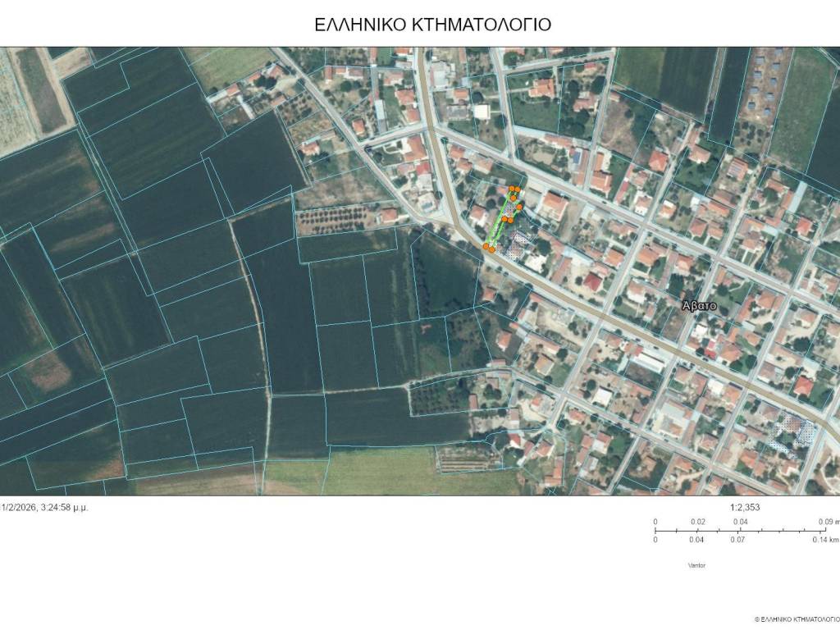Viewport: 840px width, 630px height.
Task: Click the leftmost orange vertex marker on the parcel
Action: coord(486,246)
